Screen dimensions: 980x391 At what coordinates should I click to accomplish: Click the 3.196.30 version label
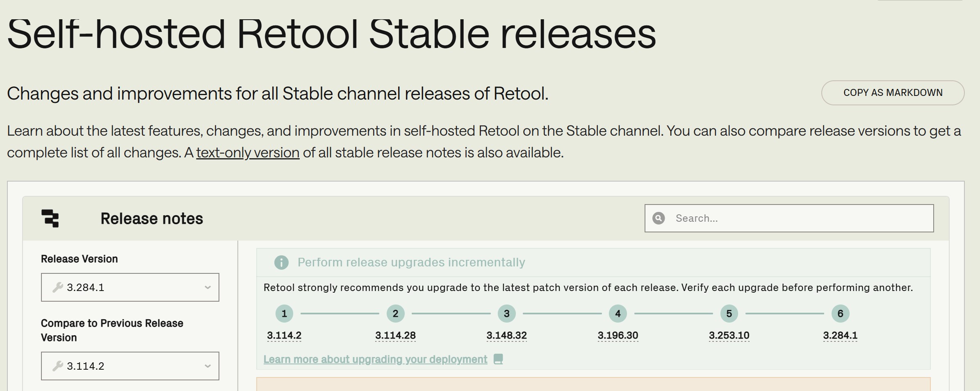pos(618,335)
